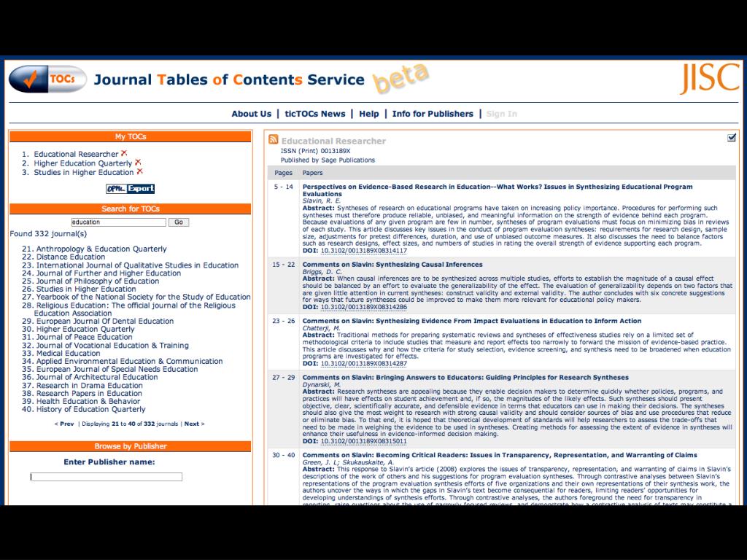The height and width of the screenshot is (560, 747).
Task: Select result 30 Higher Education Quarterly
Action: (85, 329)
